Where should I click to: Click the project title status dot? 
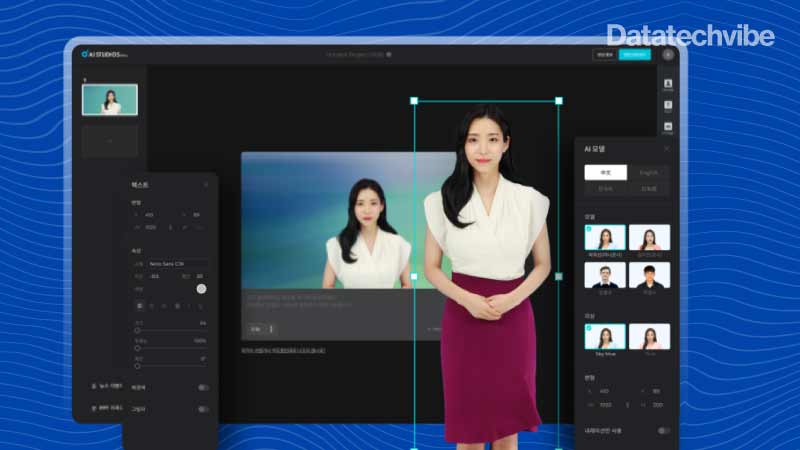coord(389,54)
